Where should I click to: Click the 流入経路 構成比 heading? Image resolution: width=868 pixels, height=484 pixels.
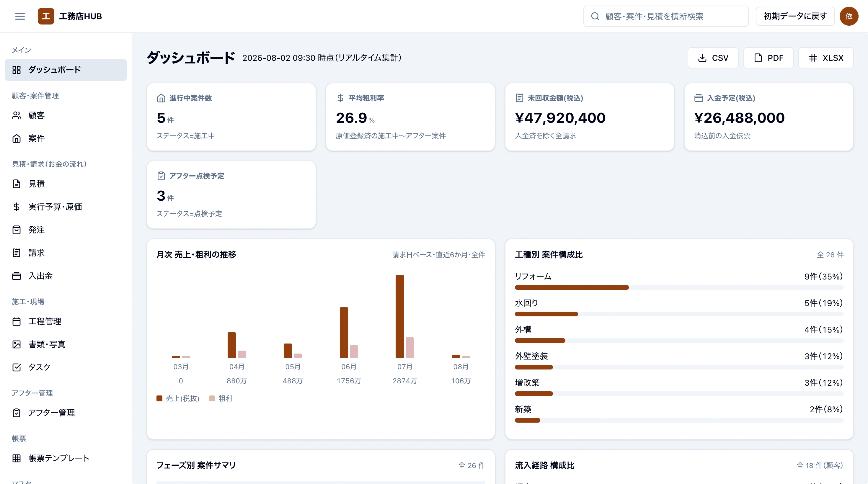tap(544, 465)
